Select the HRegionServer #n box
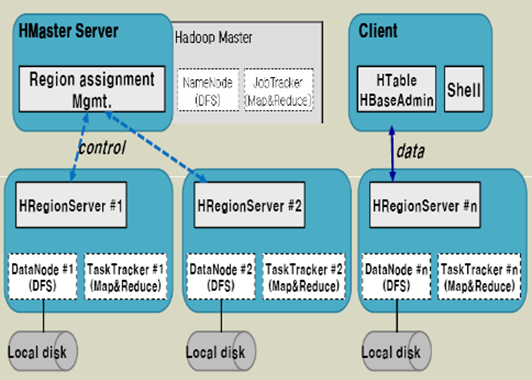The width and height of the screenshot is (532, 380). [425, 205]
